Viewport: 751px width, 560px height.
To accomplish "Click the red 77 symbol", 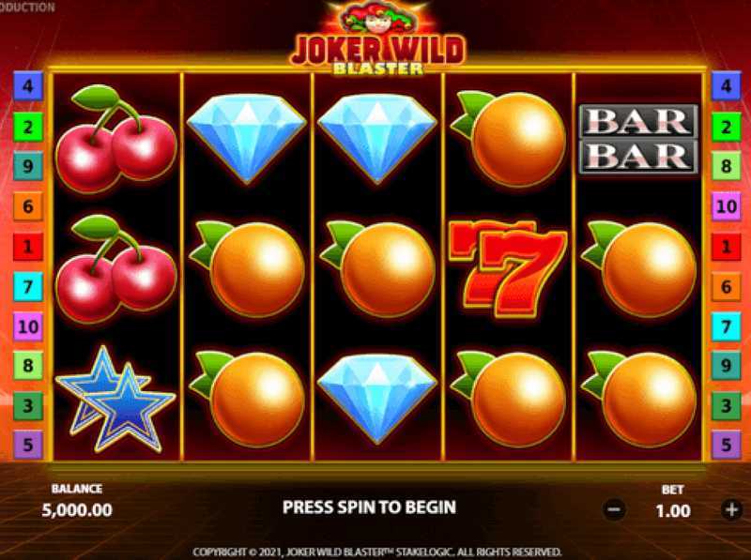I will tap(509, 268).
